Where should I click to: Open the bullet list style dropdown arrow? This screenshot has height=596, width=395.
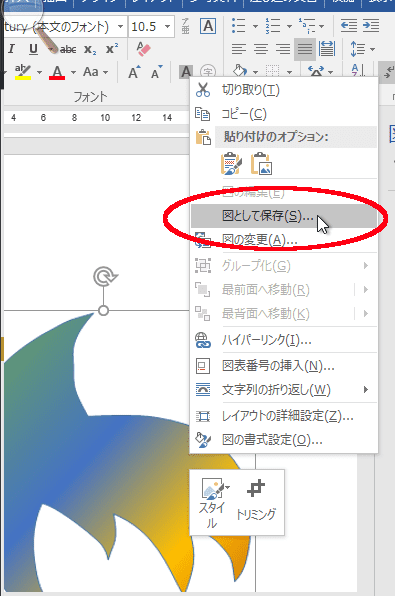pyautogui.click(x=255, y=26)
